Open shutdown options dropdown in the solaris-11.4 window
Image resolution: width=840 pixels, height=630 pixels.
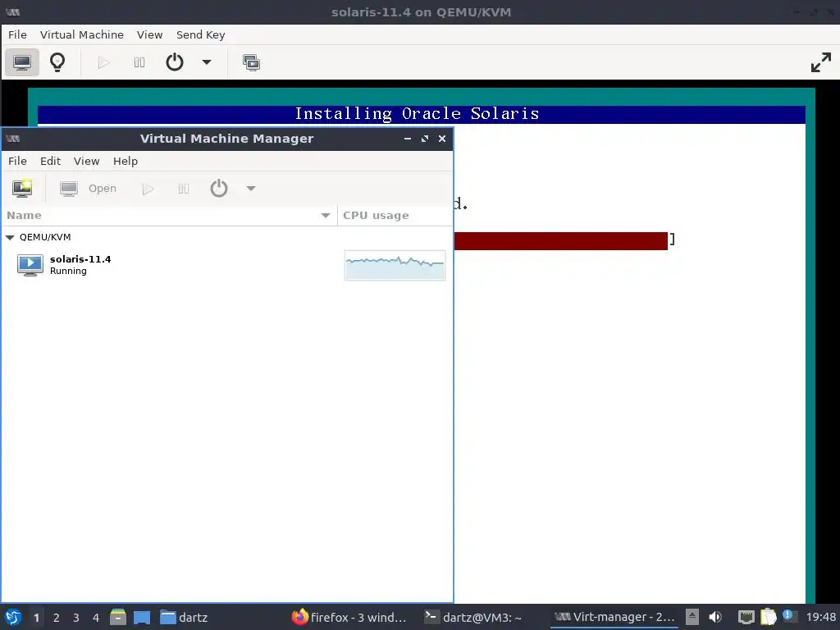[x=206, y=62]
